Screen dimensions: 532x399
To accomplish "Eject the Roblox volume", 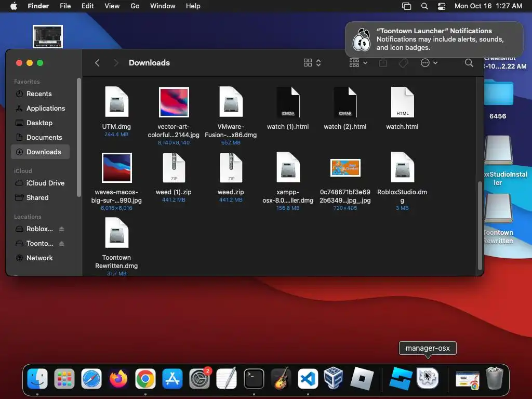I will (x=61, y=229).
